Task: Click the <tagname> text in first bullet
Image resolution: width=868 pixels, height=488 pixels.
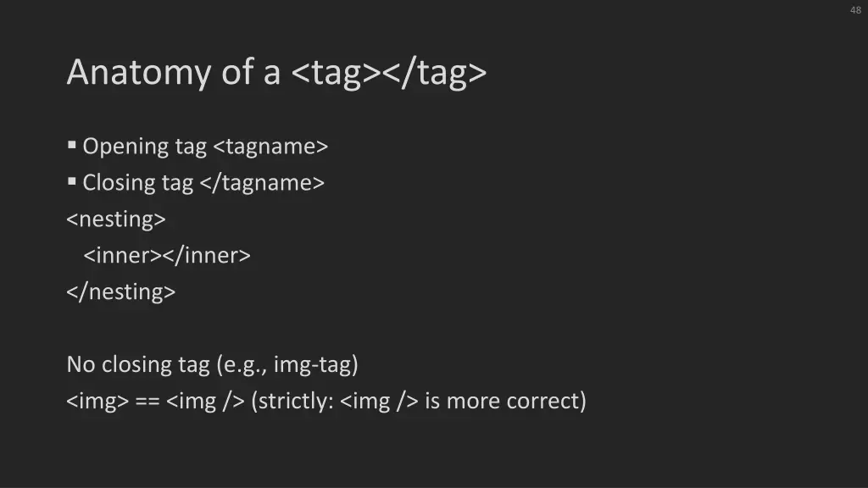Action: click(x=270, y=147)
